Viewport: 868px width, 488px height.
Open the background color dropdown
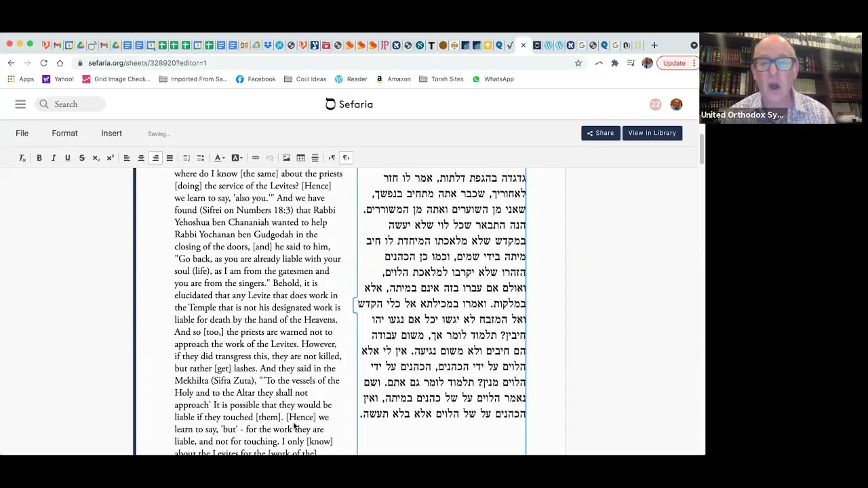(x=237, y=158)
